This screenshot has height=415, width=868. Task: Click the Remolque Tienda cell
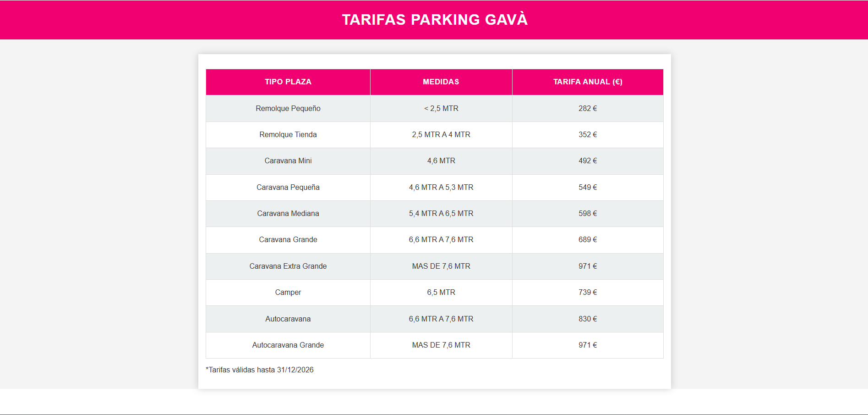coord(288,135)
